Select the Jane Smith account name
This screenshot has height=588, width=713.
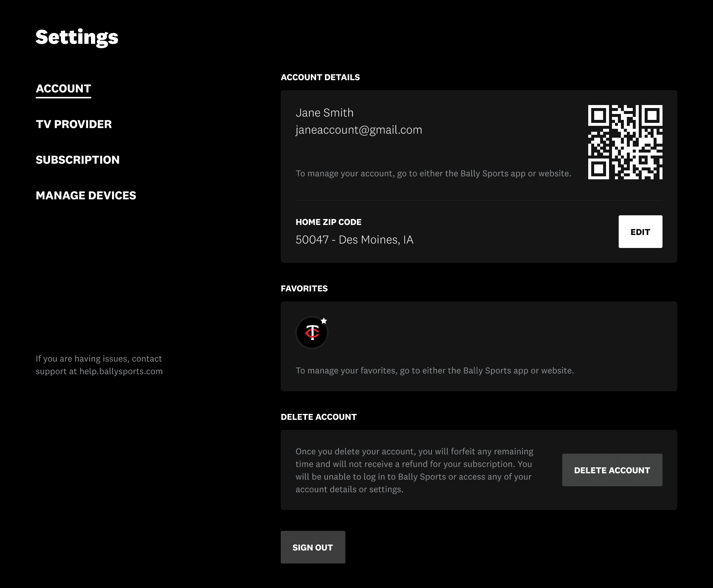coord(324,113)
